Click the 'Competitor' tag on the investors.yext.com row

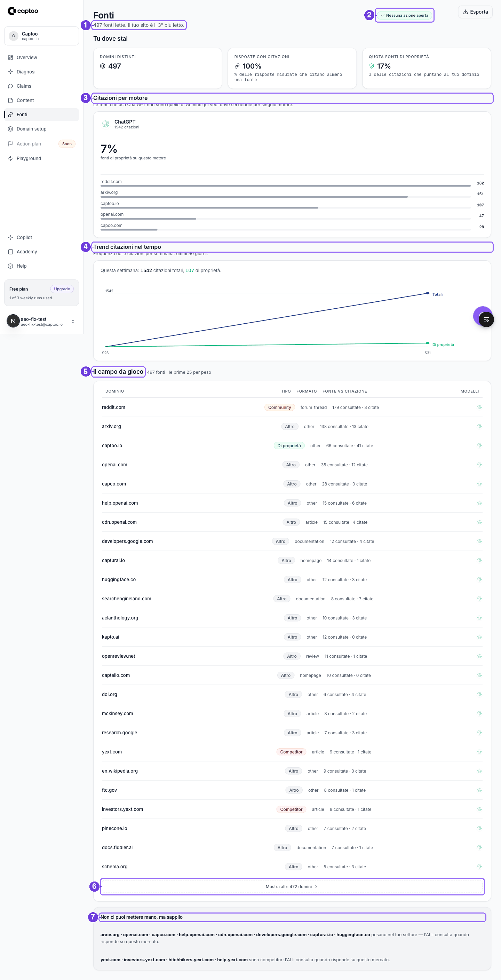pos(292,809)
